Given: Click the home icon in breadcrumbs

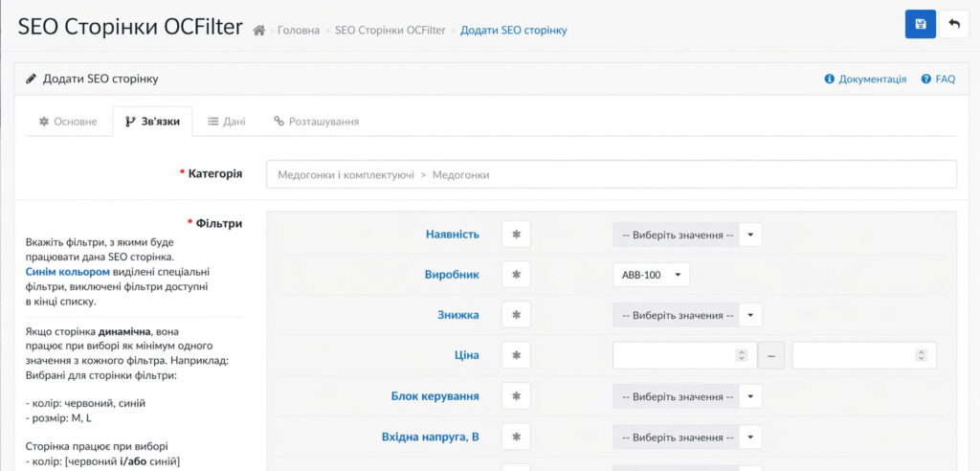Looking at the screenshot, I should 258,31.
